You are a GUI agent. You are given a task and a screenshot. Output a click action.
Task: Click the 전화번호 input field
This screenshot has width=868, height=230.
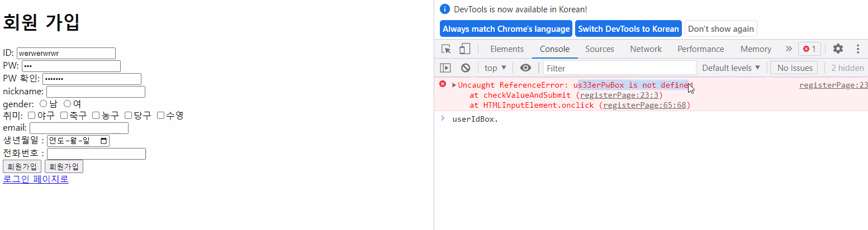point(96,154)
